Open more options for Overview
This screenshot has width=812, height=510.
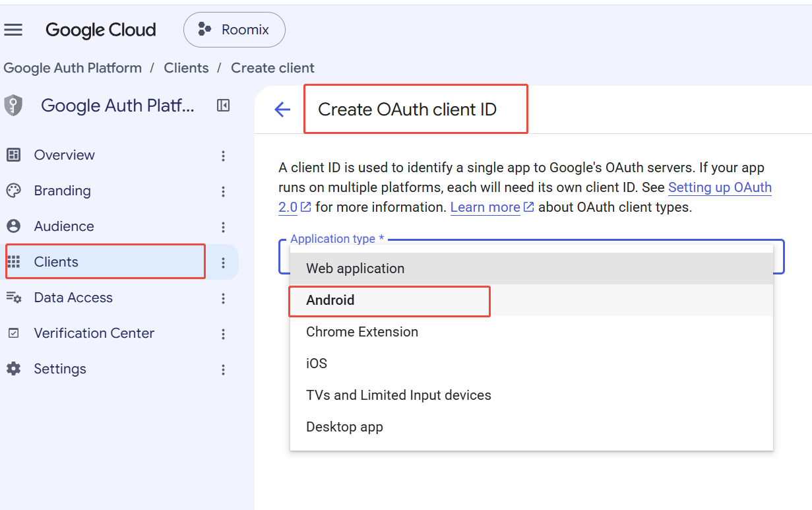[x=224, y=156]
